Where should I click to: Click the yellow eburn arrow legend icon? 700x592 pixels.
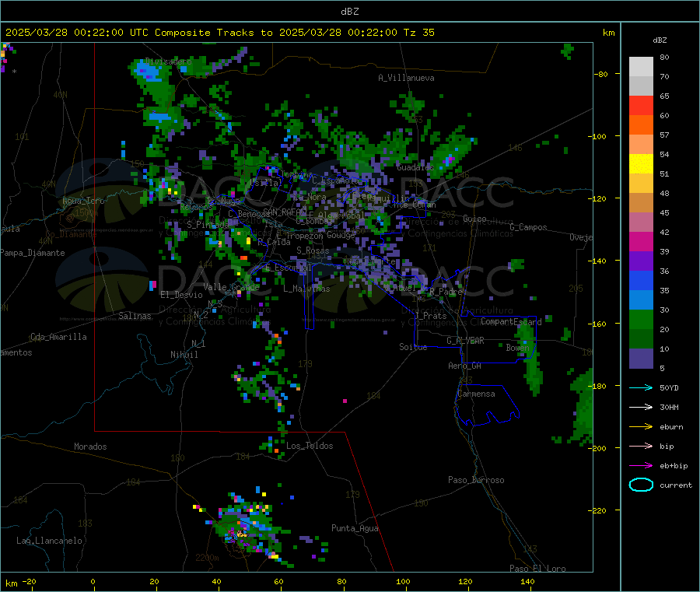(641, 427)
